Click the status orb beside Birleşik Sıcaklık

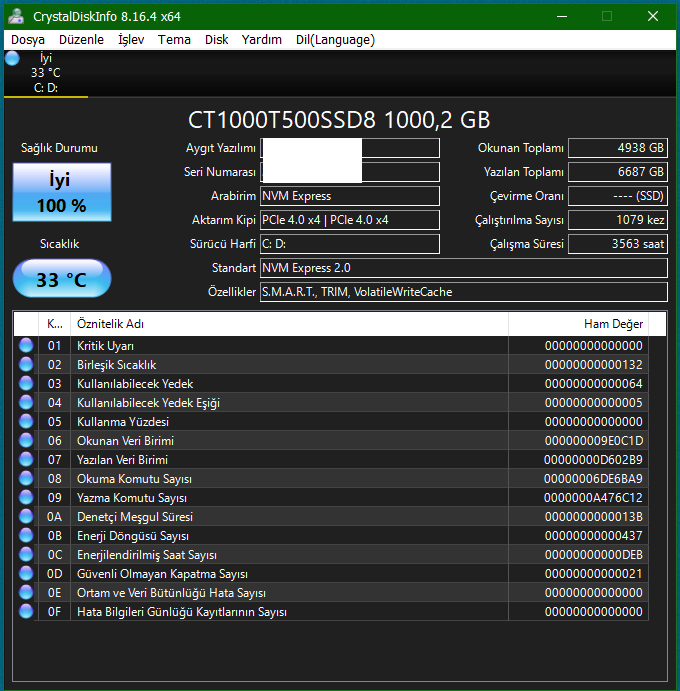coord(26,365)
